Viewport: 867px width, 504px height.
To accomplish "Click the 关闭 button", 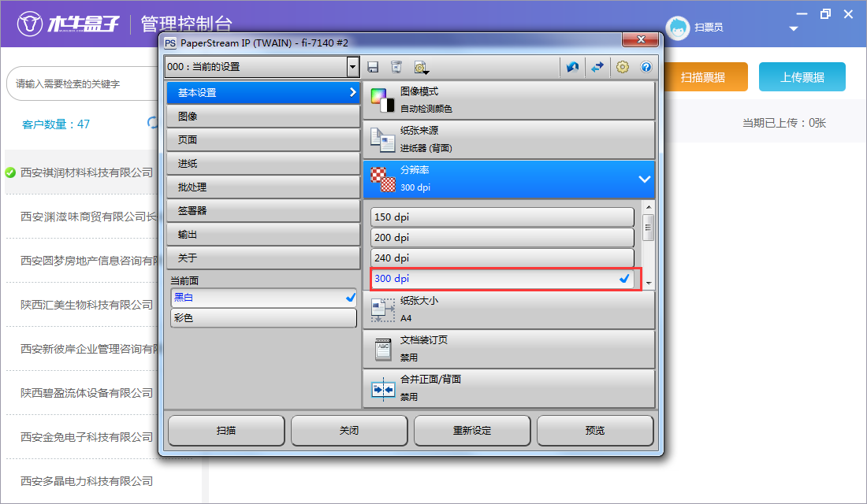I will tap(349, 431).
